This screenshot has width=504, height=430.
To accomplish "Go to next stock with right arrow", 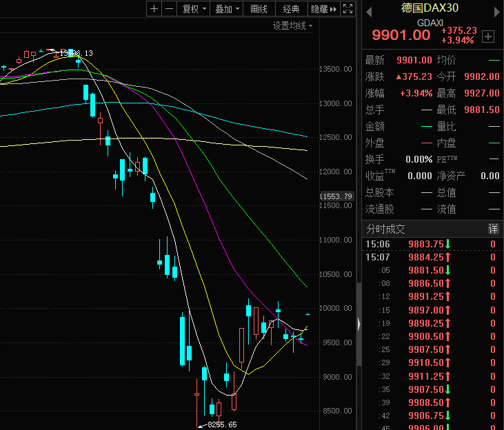I will click(x=495, y=10).
